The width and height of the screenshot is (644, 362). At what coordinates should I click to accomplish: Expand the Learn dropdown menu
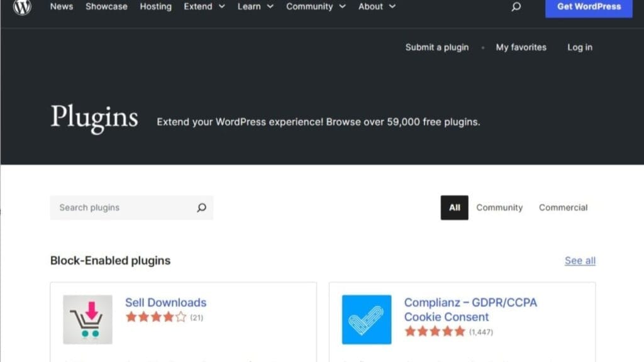(x=250, y=6)
